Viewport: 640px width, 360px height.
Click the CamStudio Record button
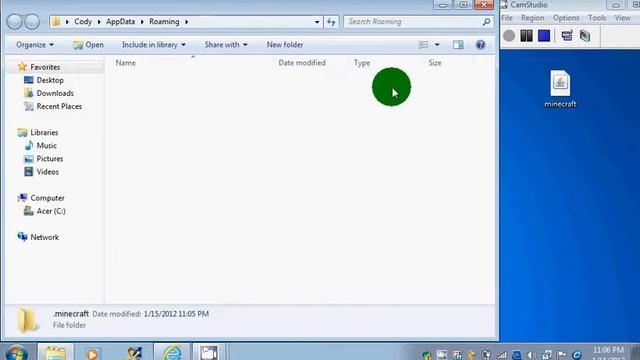click(x=509, y=36)
